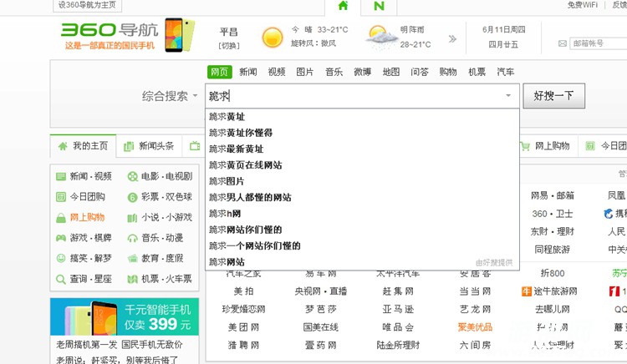Click the mail envelope icon
The image size is (627, 364).
(x=563, y=43)
